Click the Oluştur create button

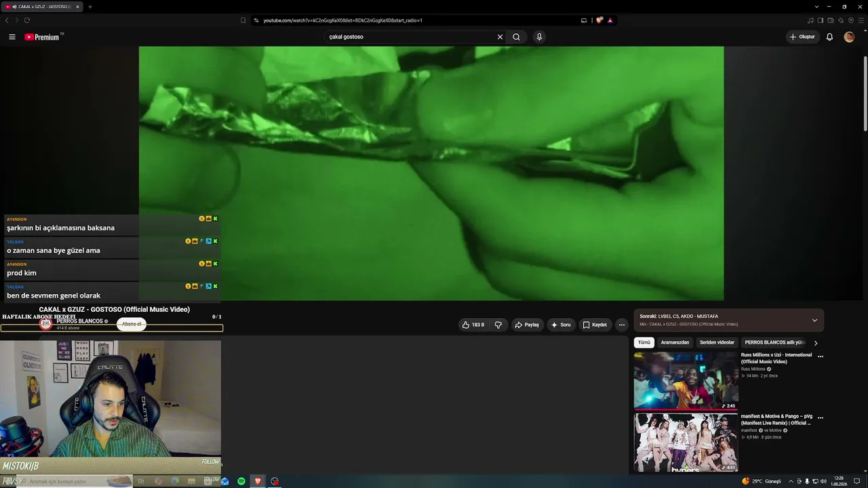click(x=802, y=37)
